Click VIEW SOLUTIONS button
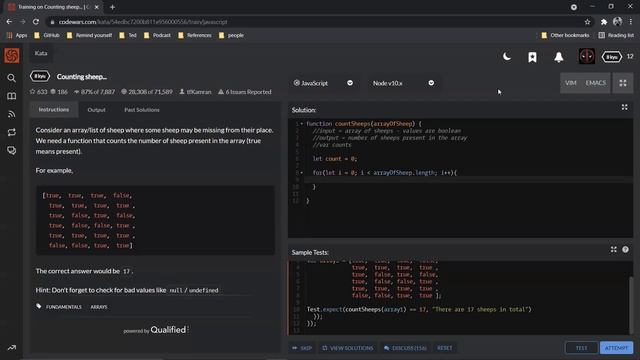This screenshot has width=640, height=360. coord(348,348)
